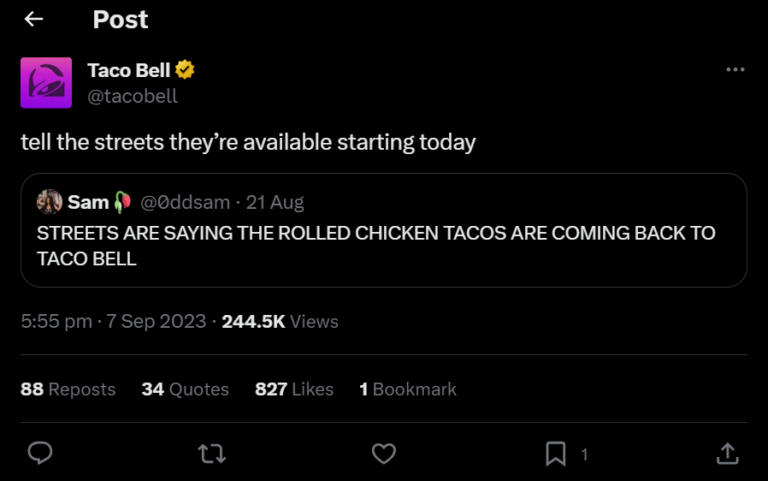The height and width of the screenshot is (481, 768).
Task: Click the @0ddsam handle
Action: click(x=186, y=202)
